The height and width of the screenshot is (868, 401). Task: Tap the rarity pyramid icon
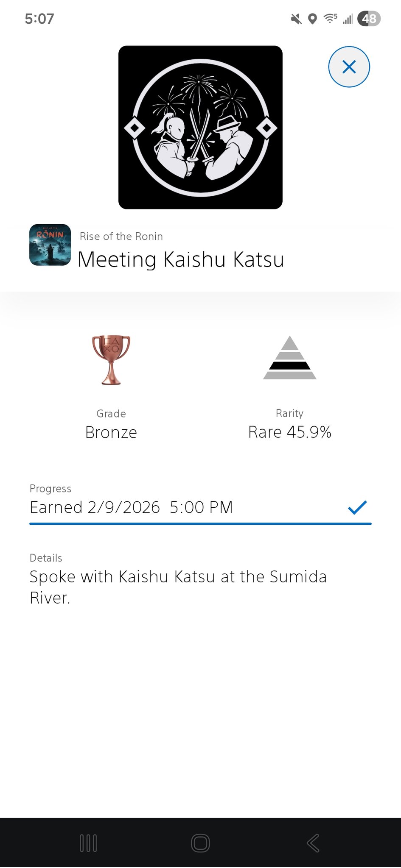click(290, 358)
